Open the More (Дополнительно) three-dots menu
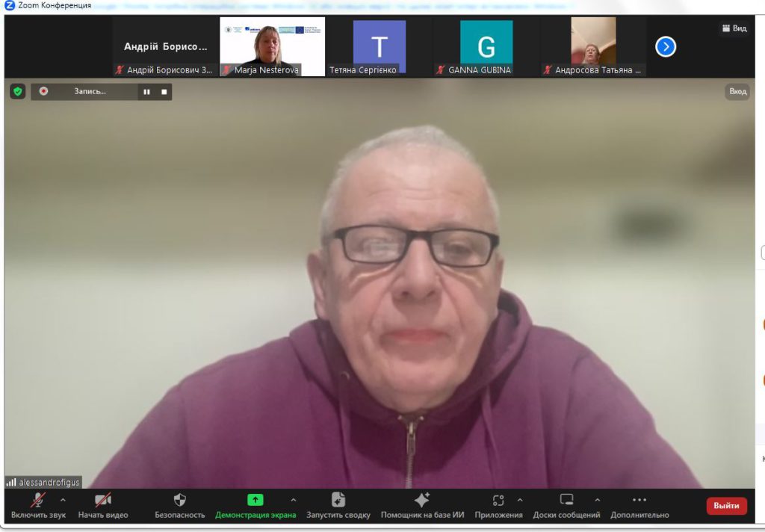Screen dimensions: 765x532 639,501
